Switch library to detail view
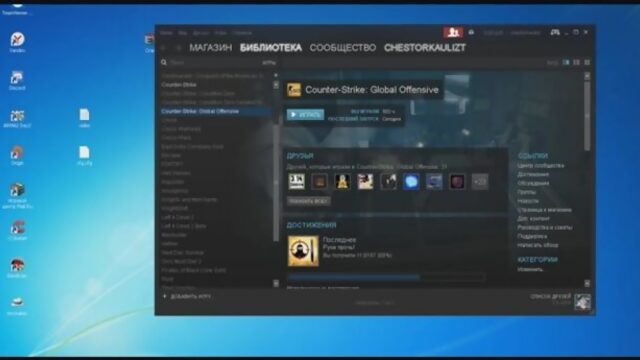 pos(566,62)
